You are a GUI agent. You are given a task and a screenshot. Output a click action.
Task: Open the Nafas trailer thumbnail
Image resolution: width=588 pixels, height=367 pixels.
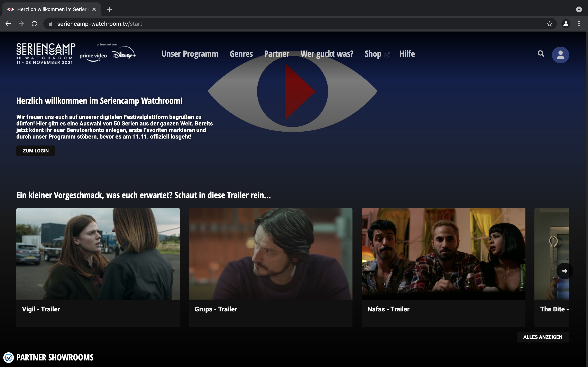(443, 254)
